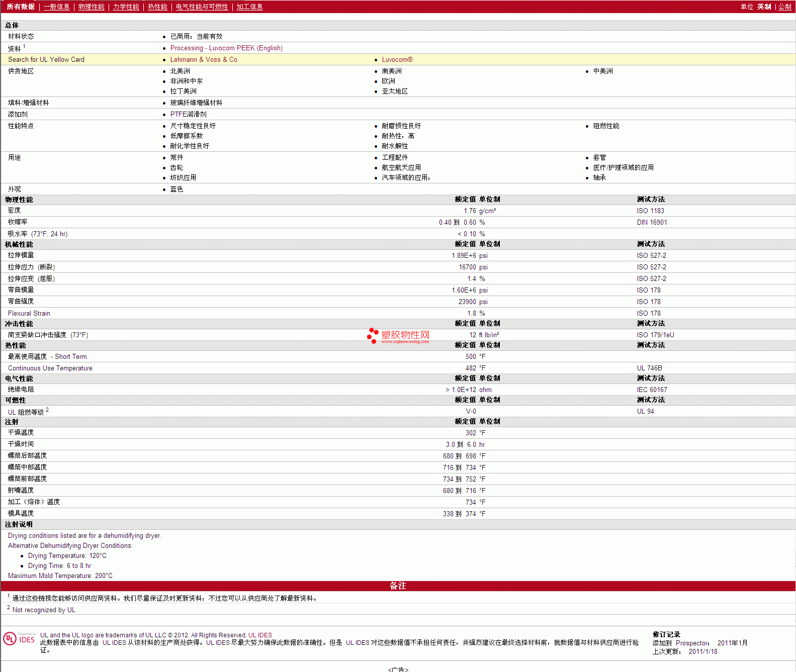This screenshot has width=796, height=672.
Task: Click Search for UL Yellow Card
Action: [46, 59]
